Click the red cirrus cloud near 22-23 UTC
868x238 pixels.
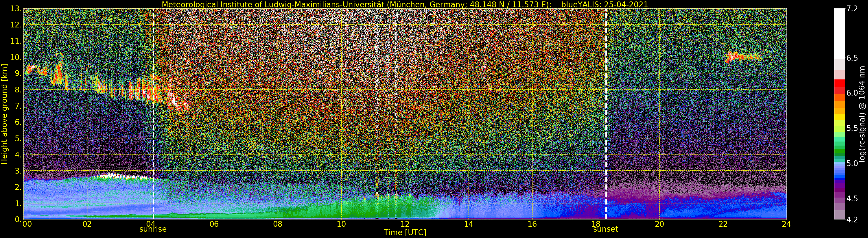(x=743, y=57)
